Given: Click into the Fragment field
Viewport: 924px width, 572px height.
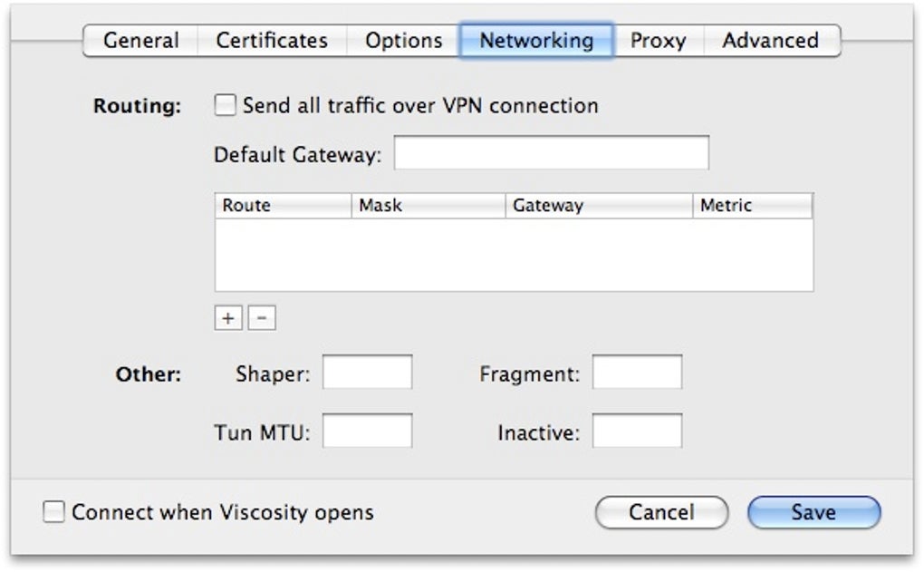Looking at the screenshot, I should 637,373.
